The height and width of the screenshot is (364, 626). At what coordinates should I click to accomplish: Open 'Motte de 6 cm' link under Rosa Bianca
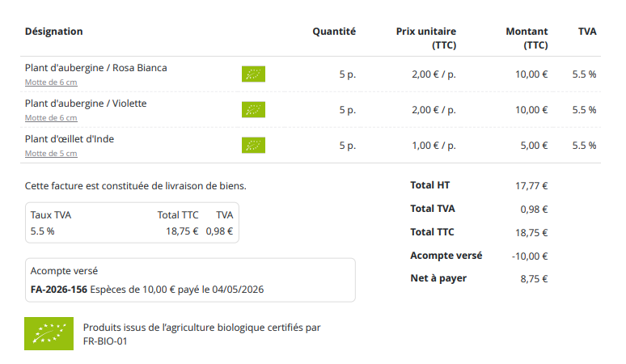click(x=51, y=83)
